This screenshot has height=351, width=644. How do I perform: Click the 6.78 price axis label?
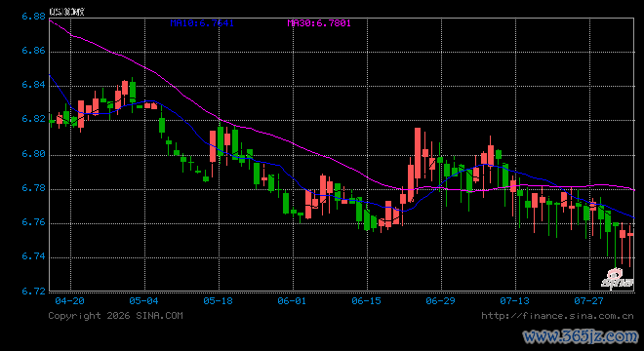[33, 188]
